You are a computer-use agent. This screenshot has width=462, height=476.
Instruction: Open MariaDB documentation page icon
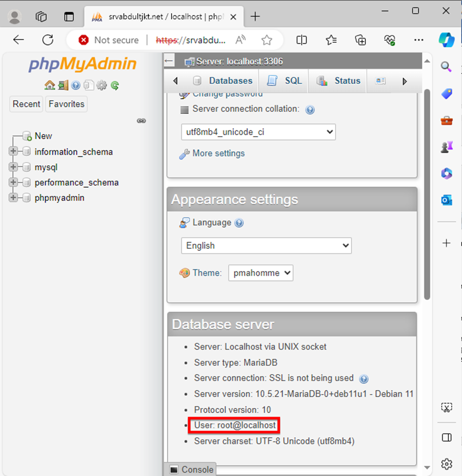[x=89, y=86]
